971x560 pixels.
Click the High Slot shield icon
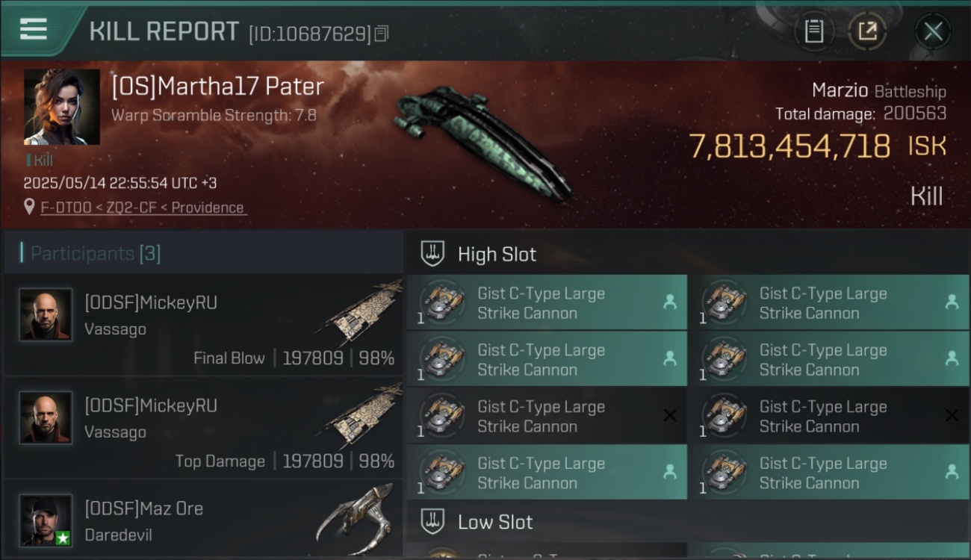[432, 254]
